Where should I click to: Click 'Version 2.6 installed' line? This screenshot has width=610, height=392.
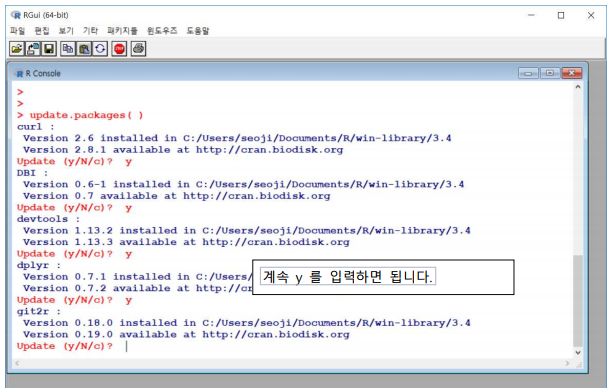237,138
